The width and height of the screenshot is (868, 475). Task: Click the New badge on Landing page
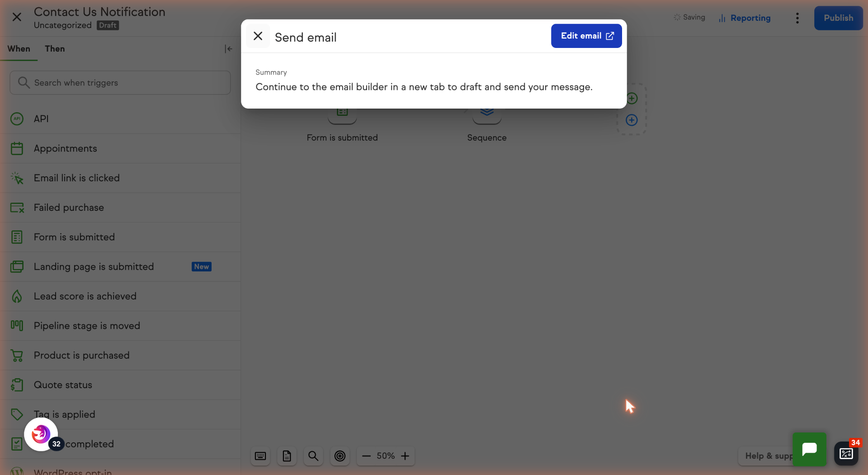coord(202,267)
